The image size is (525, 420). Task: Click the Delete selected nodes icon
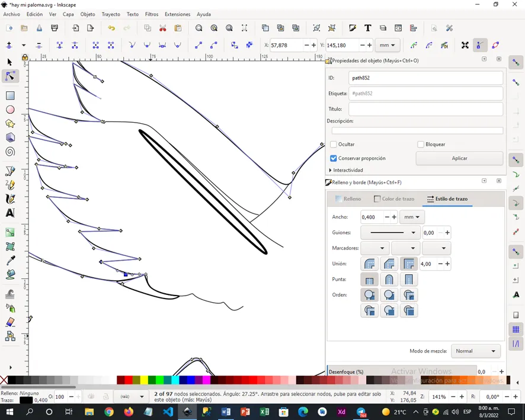(39, 45)
